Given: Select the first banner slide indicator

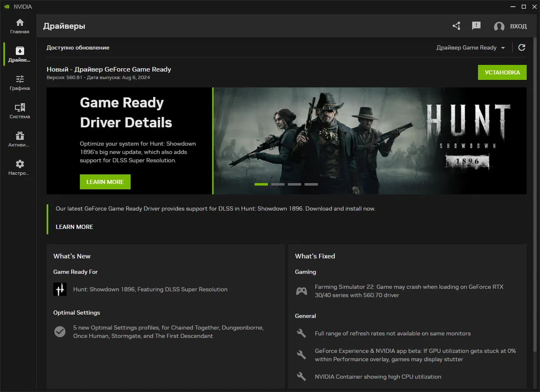Looking at the screenshot, I should (x=261, y=184).
